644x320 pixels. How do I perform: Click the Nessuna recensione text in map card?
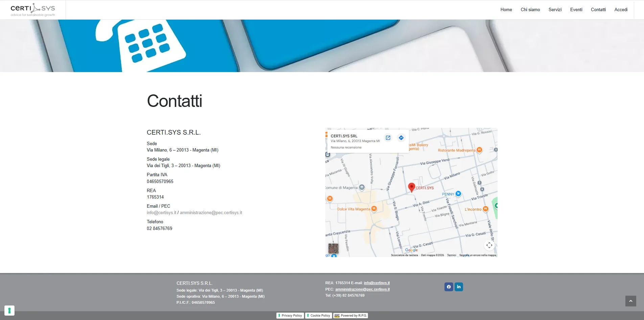coord(346,147)
